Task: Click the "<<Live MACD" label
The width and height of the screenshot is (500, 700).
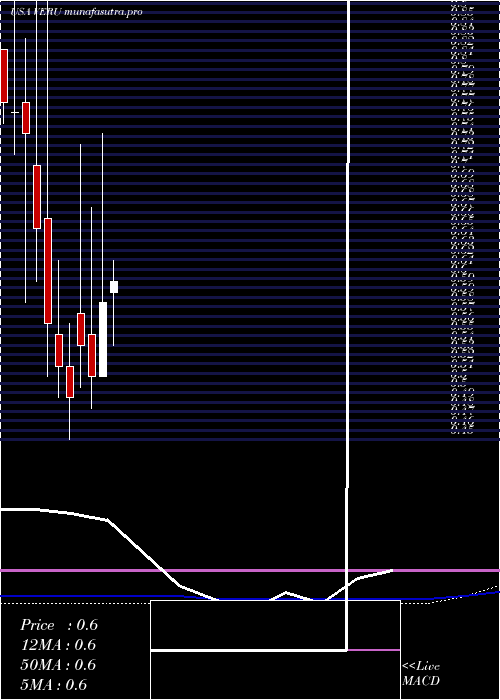Action: (421, 674)
